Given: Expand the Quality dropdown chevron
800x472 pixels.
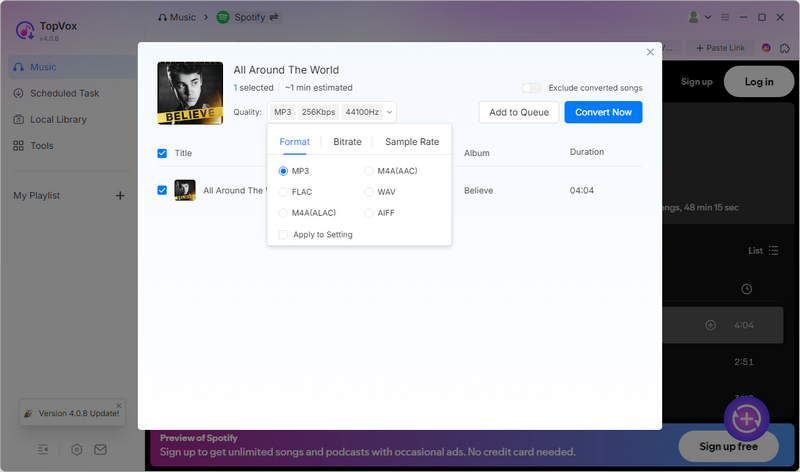Looking at the screenshot, I should click(389, 112).
